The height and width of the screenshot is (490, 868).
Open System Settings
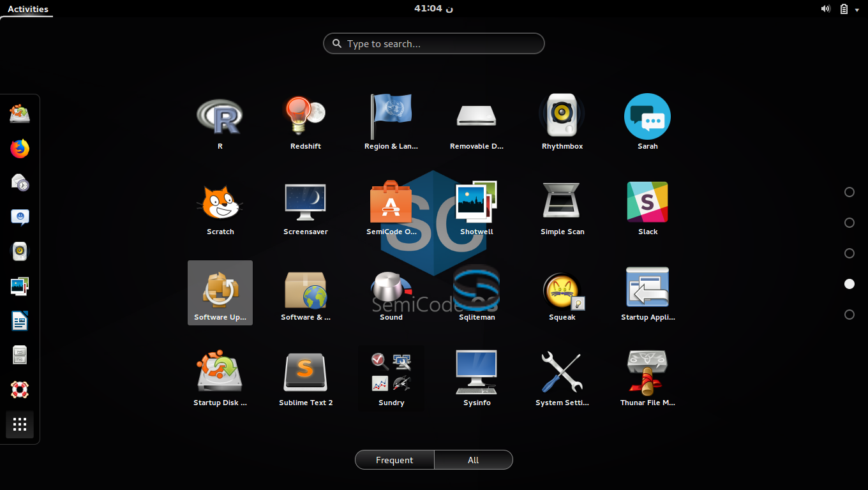coord(562,380)
